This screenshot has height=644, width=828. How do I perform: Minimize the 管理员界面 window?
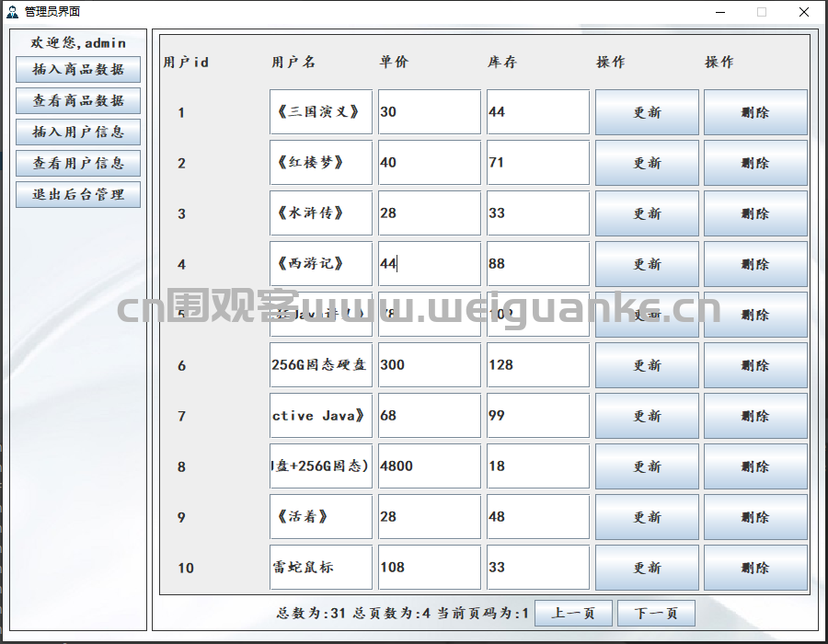[720, 12]
